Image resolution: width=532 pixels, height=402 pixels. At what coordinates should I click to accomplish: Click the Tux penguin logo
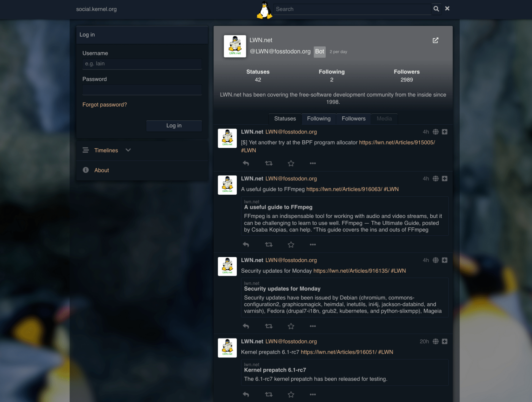coord(264,10)
